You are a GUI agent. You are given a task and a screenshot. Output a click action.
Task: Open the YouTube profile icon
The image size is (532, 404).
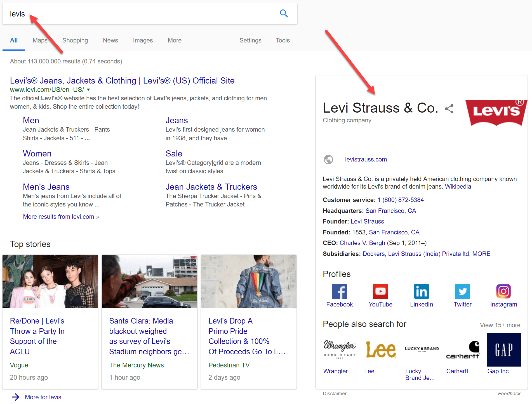pos(380,291)
